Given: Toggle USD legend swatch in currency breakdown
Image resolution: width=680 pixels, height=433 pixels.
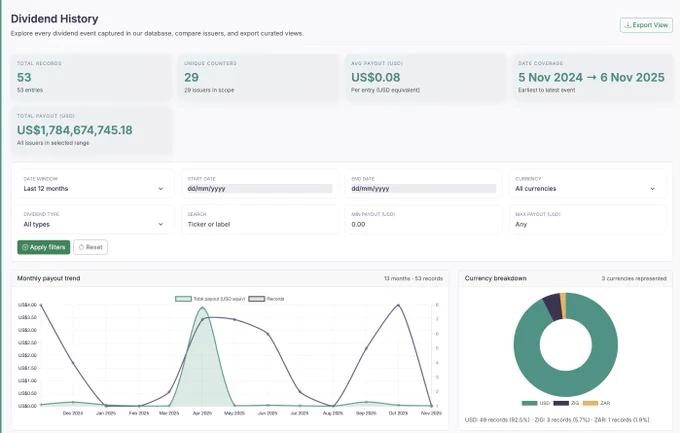Looking at the screenshot, I should (530, 403).
